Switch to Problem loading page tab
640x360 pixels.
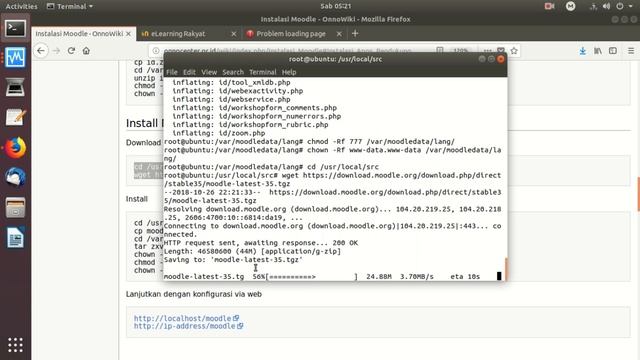[294, 34]
